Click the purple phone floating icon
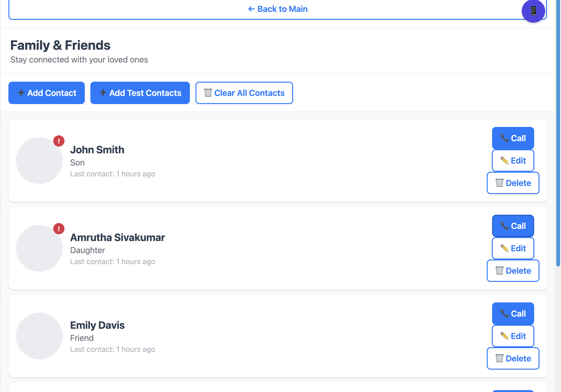 coord(533,11)
